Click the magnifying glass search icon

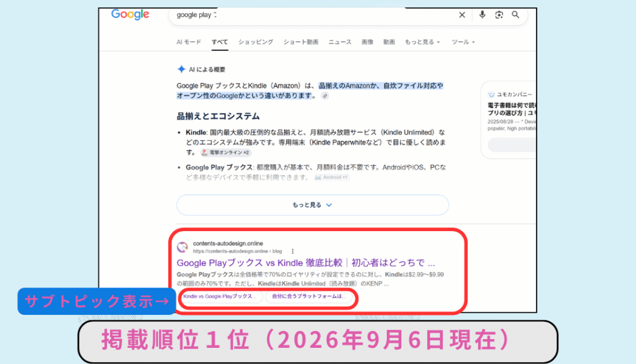click(515, 15)
